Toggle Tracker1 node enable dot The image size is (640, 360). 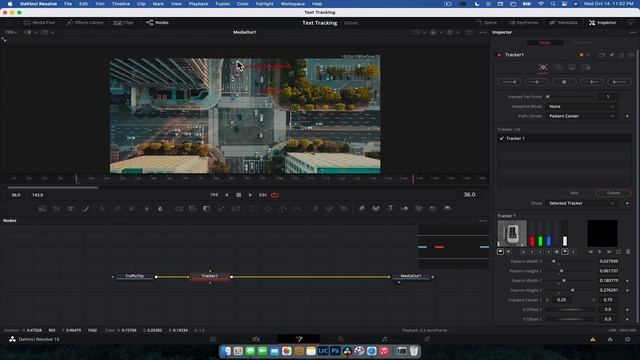click(499, 55)
